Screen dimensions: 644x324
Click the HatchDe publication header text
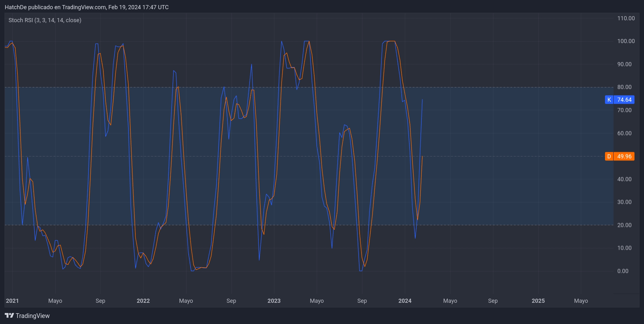coord(87,7)
